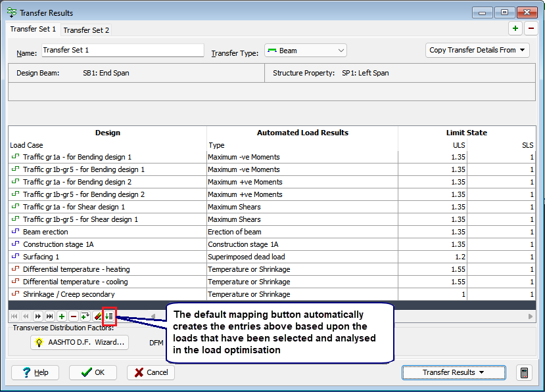The image size is (545, 392).
Task: Confirm with the OK button
Action: click(93, 372)
